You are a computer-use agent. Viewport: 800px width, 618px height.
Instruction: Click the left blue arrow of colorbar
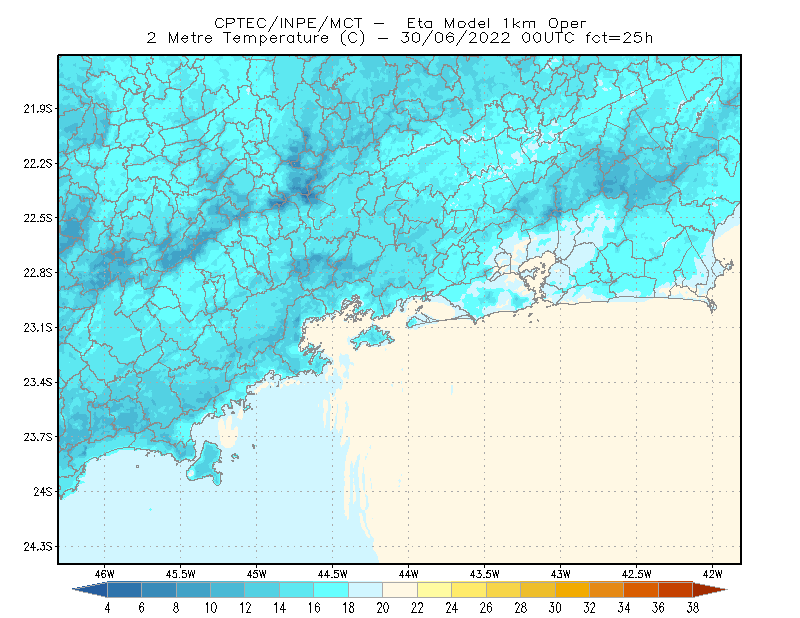click(x=90, y=590)
